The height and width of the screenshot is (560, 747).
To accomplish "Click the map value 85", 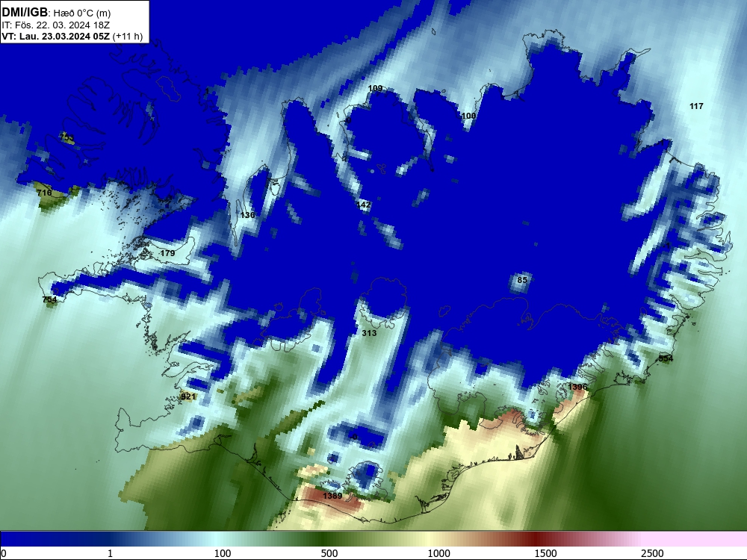I will coord(522,280).
